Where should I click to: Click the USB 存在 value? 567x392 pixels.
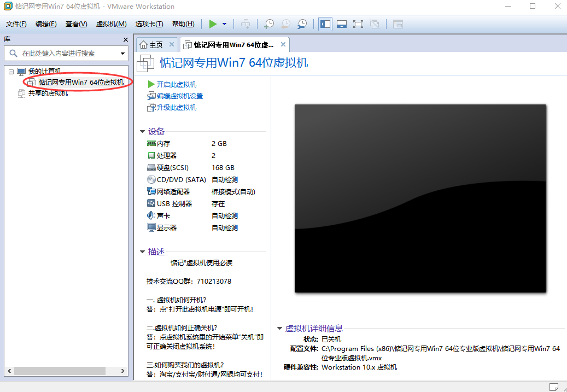point(218,204)
